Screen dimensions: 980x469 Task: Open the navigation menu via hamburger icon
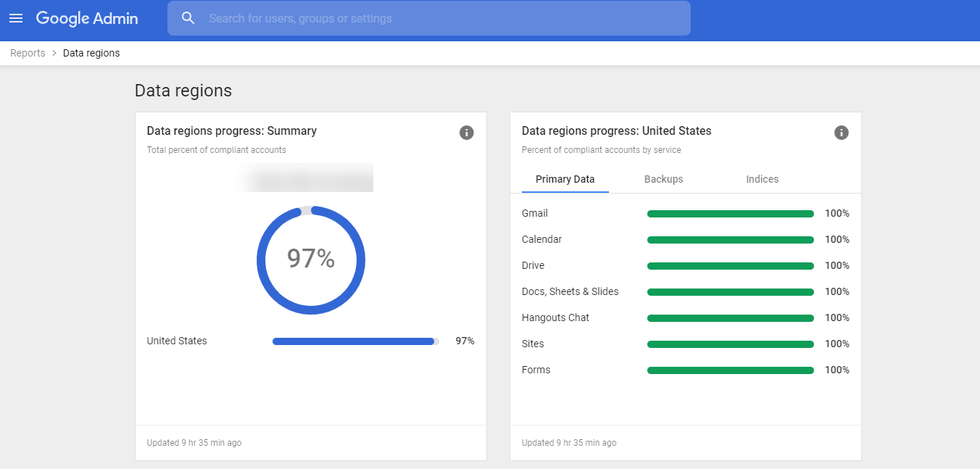16,18
